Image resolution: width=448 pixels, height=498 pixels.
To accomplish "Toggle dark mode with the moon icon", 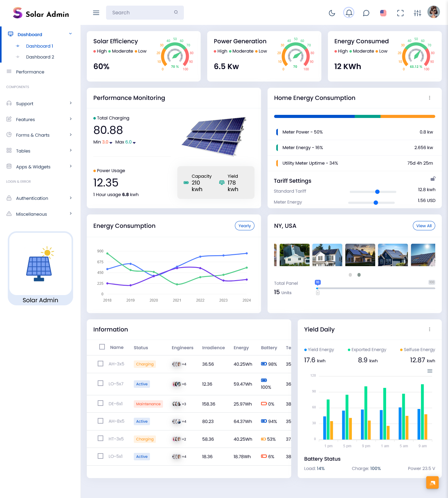I will click(332, 13).
